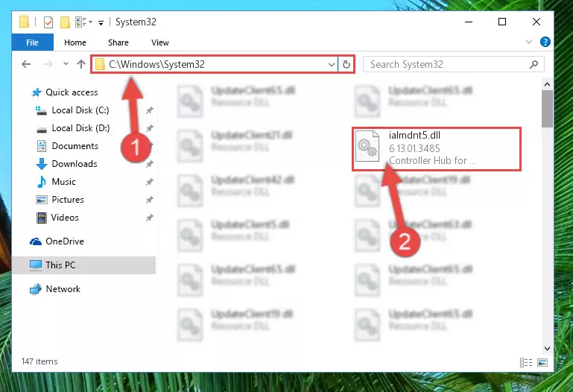Click the pin icon beside Pictures

point(150,200)
